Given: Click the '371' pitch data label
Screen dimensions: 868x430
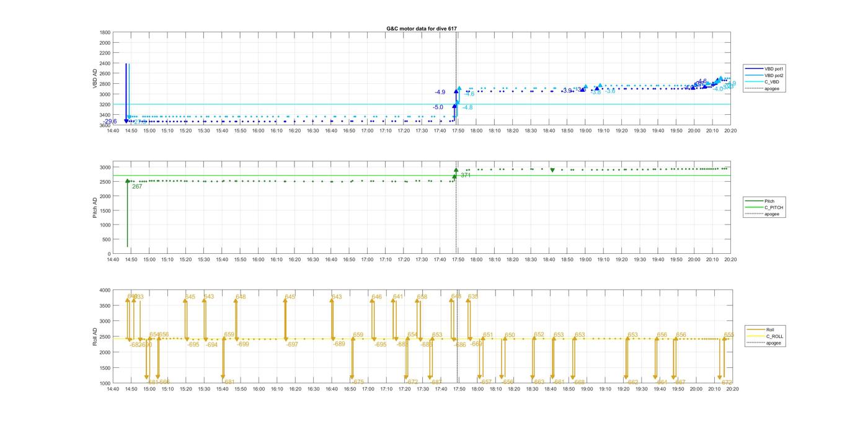Looking at the screenshot, I should click(x=466, y=176).
